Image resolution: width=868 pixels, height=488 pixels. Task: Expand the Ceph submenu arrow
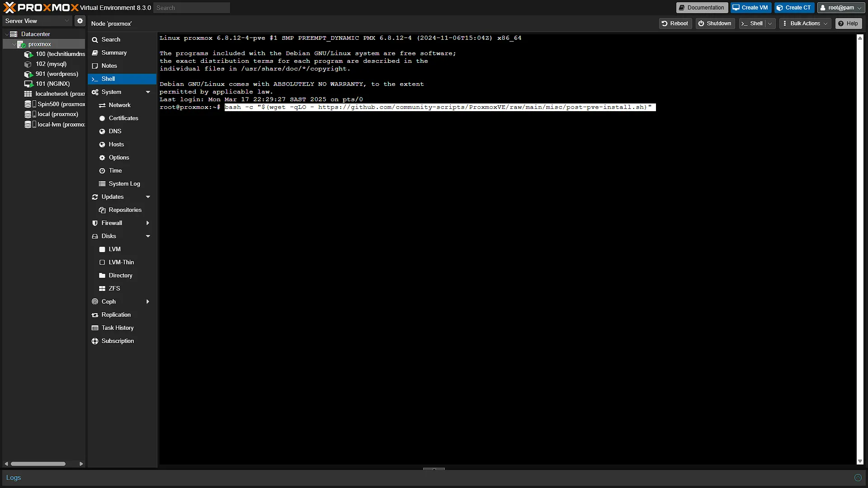(x=148, y=302)
